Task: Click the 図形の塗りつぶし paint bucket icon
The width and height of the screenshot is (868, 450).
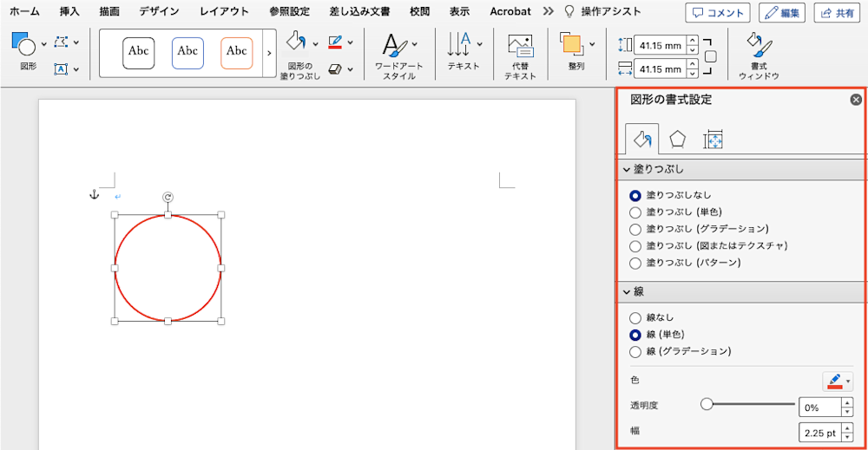Action: pos(296,42)
